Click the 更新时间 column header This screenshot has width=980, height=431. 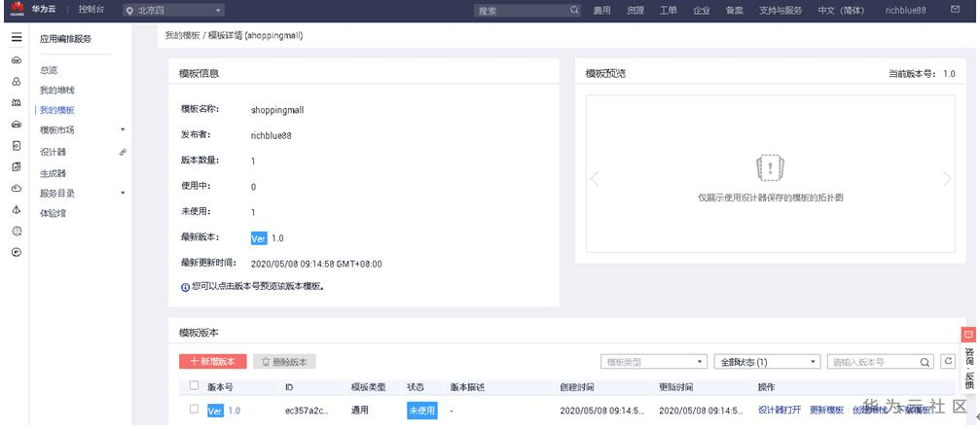[675, 387]
